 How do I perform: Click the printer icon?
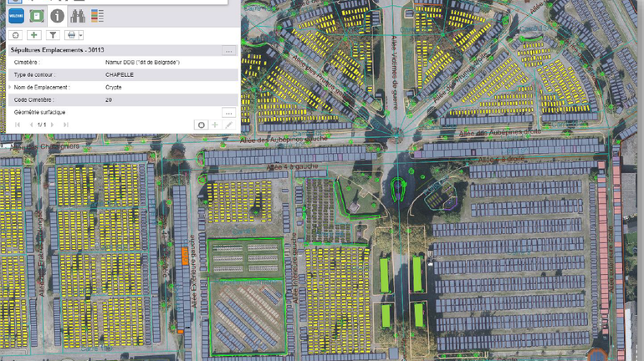pyautogui.click(x=71, y=35)
